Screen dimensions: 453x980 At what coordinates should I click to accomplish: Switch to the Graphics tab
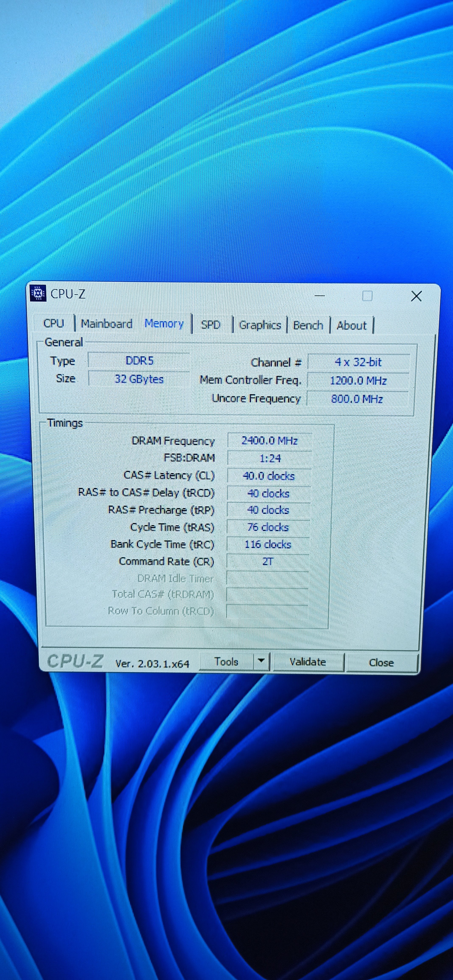(x=260, y=325)
